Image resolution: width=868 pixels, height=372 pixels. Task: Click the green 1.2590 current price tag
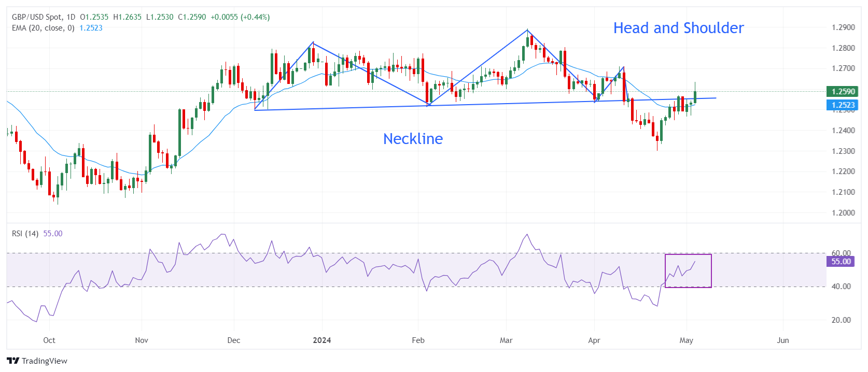(843, 92)
